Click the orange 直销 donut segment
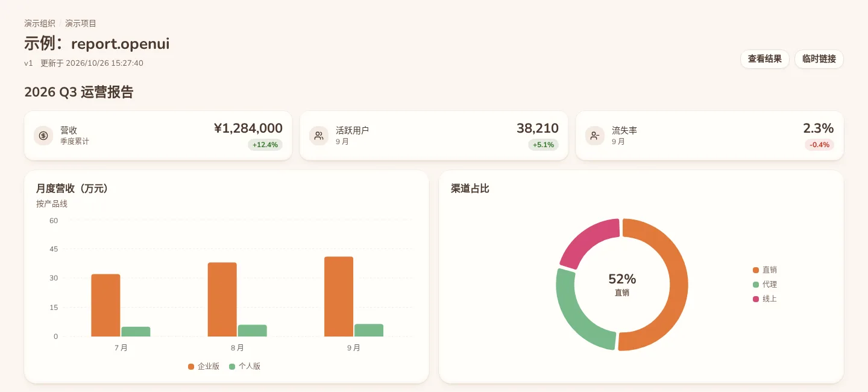Image resolution: width=868 pixels, height=392 pixels. click(x=678, y=285)
